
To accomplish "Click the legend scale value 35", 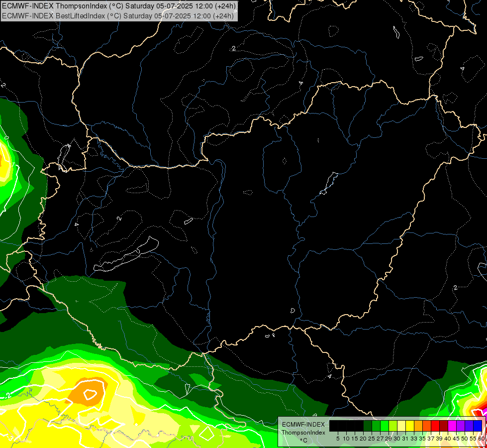I will click(x=422, y=439).
